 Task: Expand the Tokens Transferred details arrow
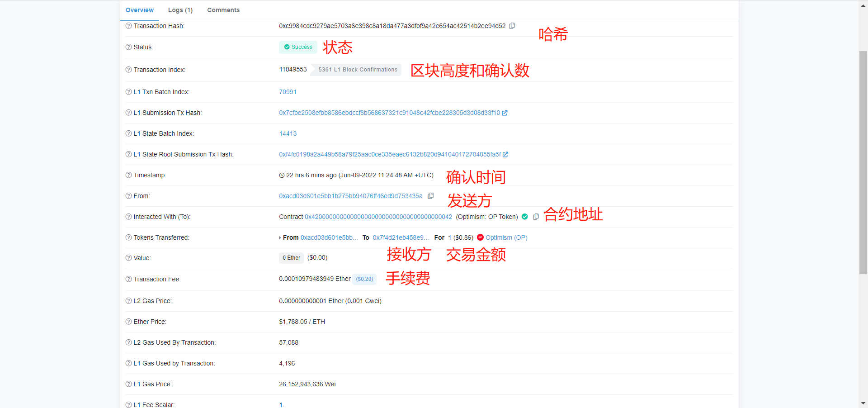[280, 237]
